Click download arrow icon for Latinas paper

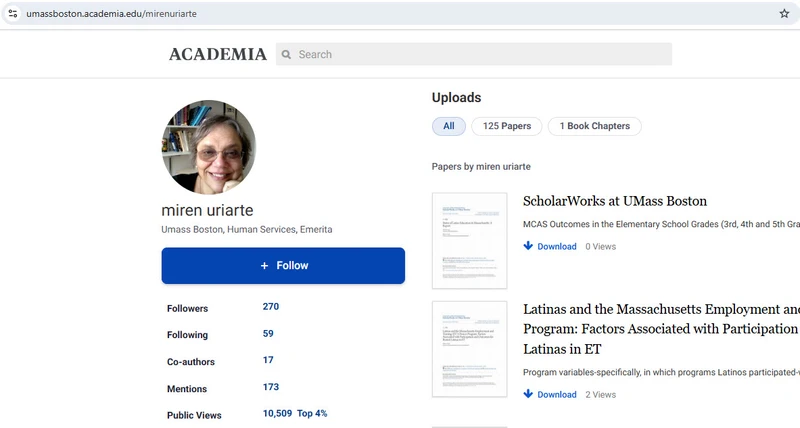[528, 394]
